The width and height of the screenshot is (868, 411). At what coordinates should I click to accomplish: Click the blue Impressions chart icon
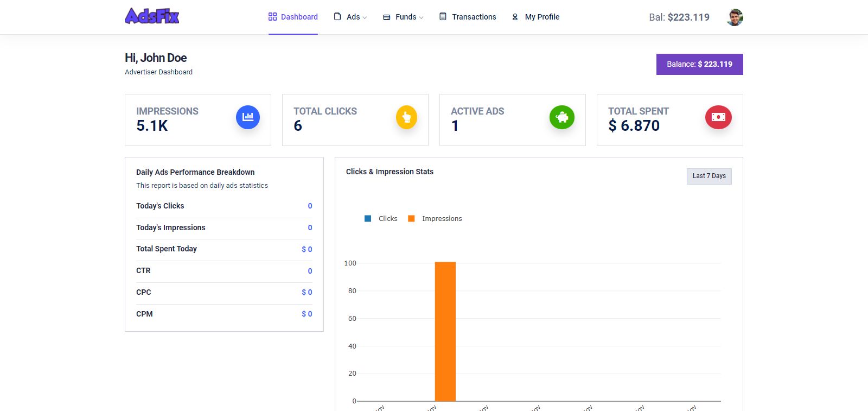click(x=248, y=117)
